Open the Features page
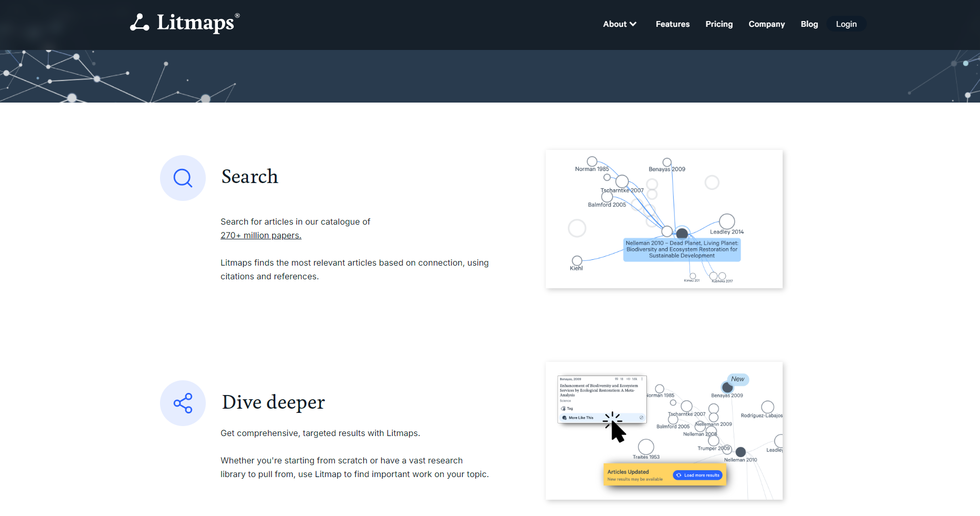The image size is (980, 516). (x=672, y=24)
